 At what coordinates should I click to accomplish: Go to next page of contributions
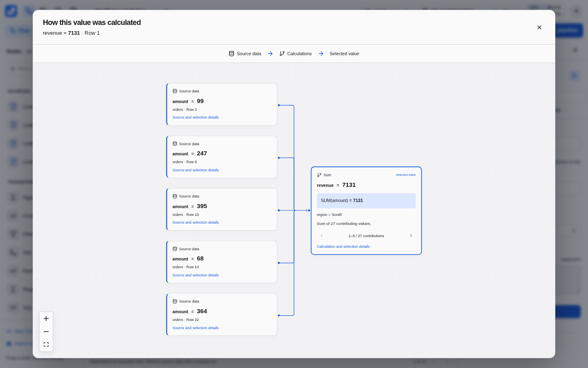(x=411, y=236)
